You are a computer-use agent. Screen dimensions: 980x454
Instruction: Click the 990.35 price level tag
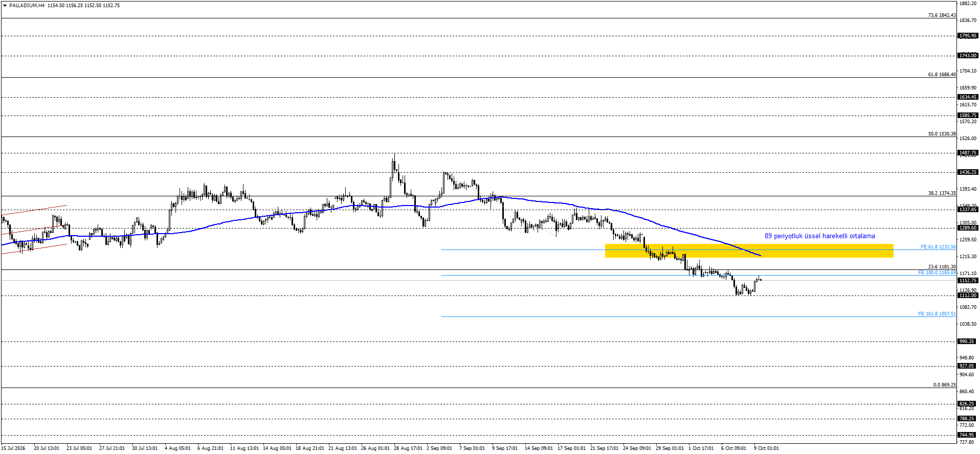pyautogui.click(x=968, y=342)
